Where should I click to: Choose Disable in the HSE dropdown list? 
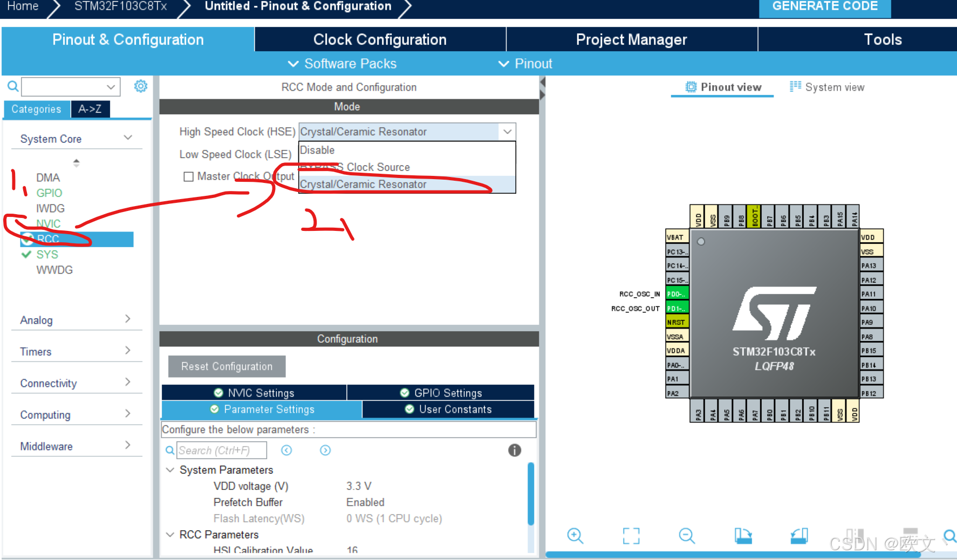pos(407,150)
